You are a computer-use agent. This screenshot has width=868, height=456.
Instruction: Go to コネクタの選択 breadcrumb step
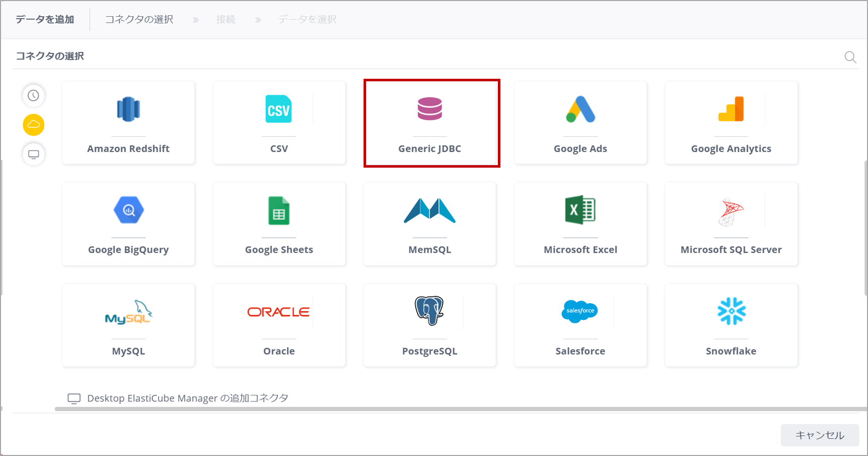coord(139,19)
